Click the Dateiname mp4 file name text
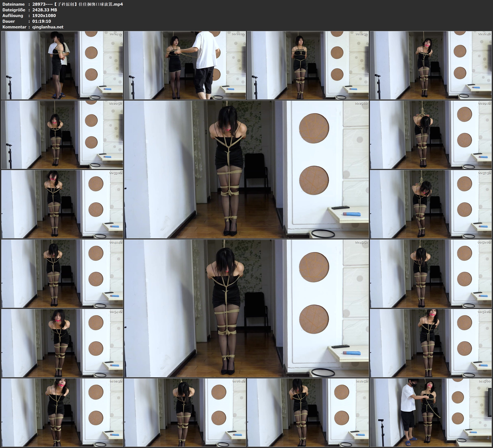The image size is (493, 448). (x=78, y=4)
